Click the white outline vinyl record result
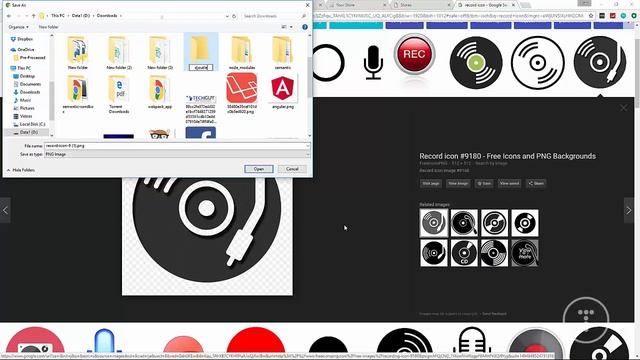Image resolution: width=640 pixels, height=360 pixels. click(x=538, y=62)
